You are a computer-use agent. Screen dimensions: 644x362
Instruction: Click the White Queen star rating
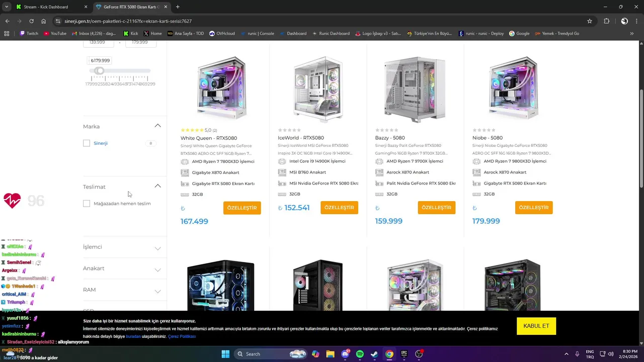pos(192,130)
